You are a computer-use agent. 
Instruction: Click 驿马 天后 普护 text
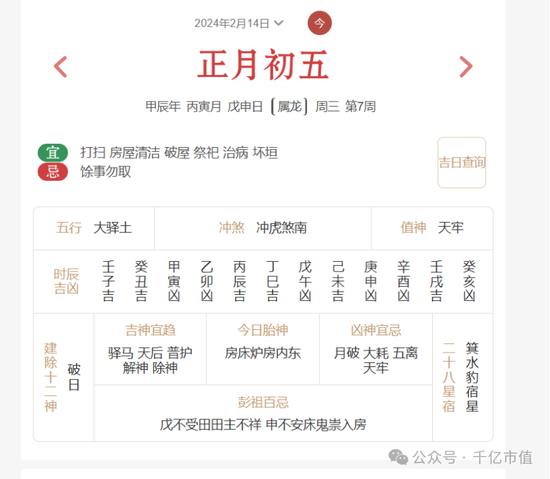coord(150,353)
